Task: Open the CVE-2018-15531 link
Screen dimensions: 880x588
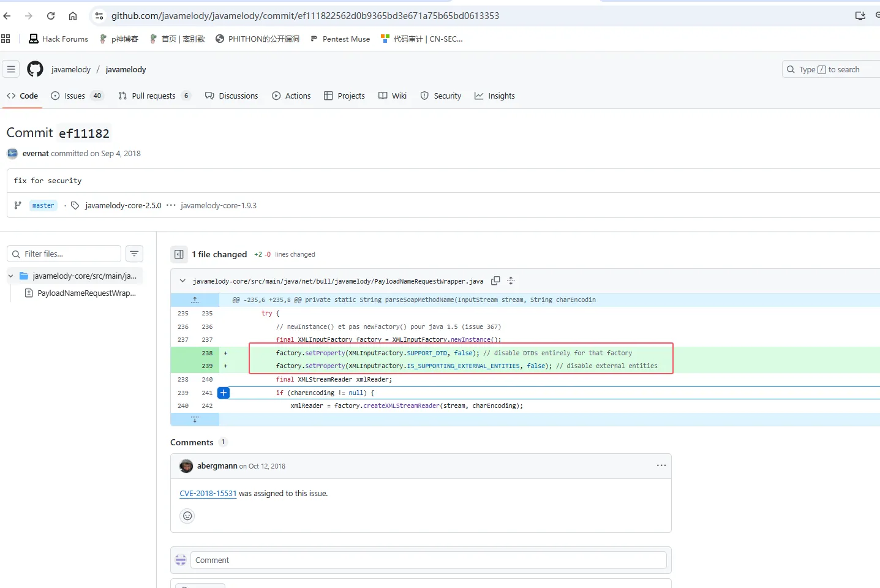Action: (208, 494)
